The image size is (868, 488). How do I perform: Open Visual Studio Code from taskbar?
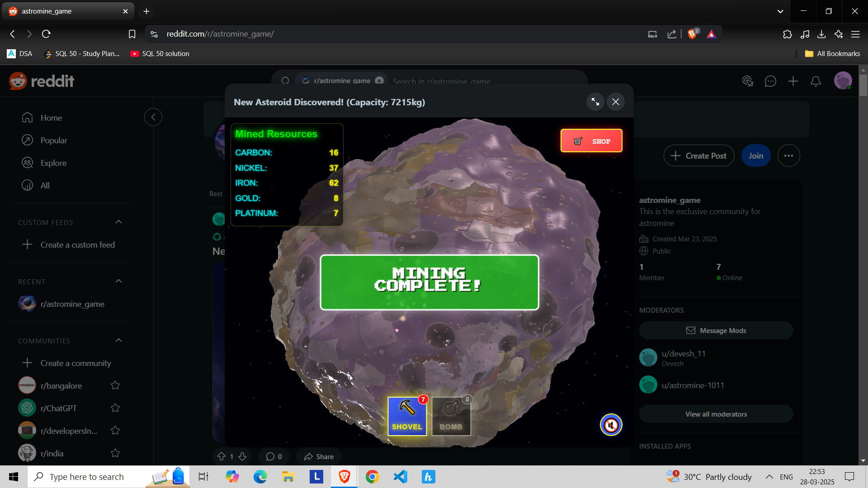[400, 477]
